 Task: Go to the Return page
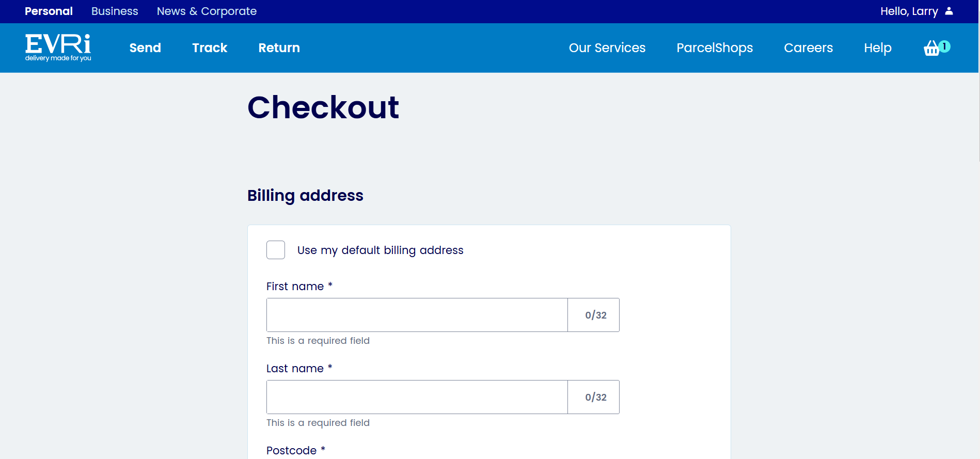[x=279, y=48]
